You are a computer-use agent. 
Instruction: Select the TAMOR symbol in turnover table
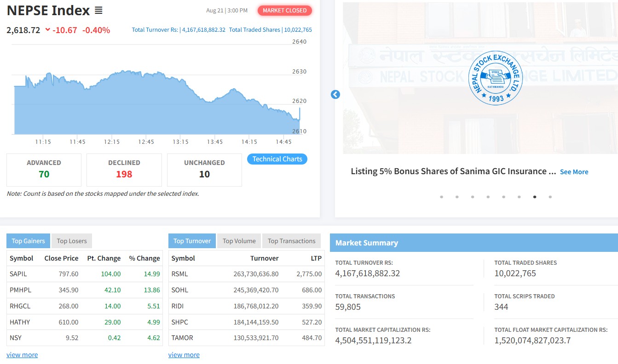click(x=182, y=338)
